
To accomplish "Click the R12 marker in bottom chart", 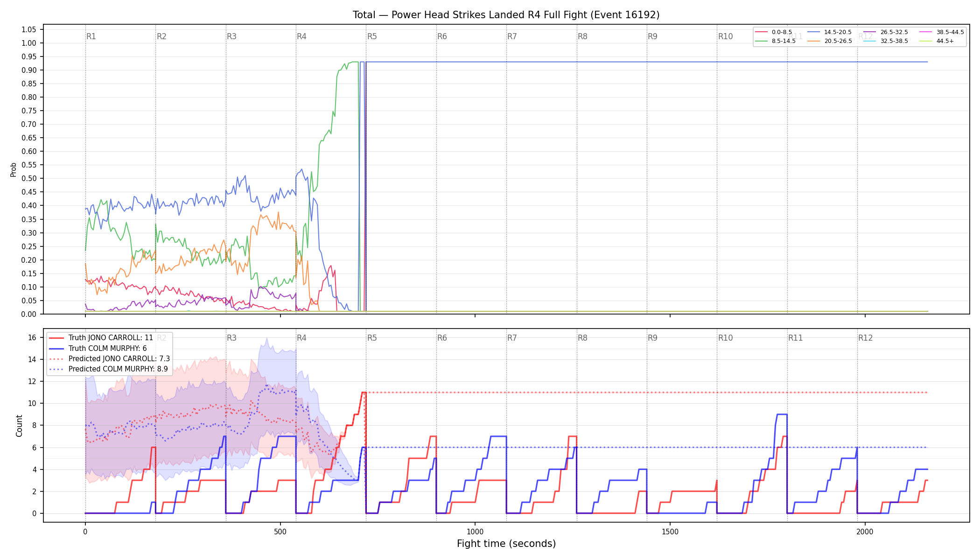I will click(865, 338).
